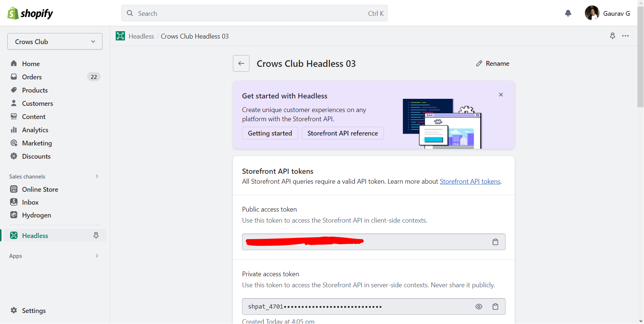
Task: Unpin Headless with the sidebar pin icon
Action: pyautogui.click(x=96, y=235)
